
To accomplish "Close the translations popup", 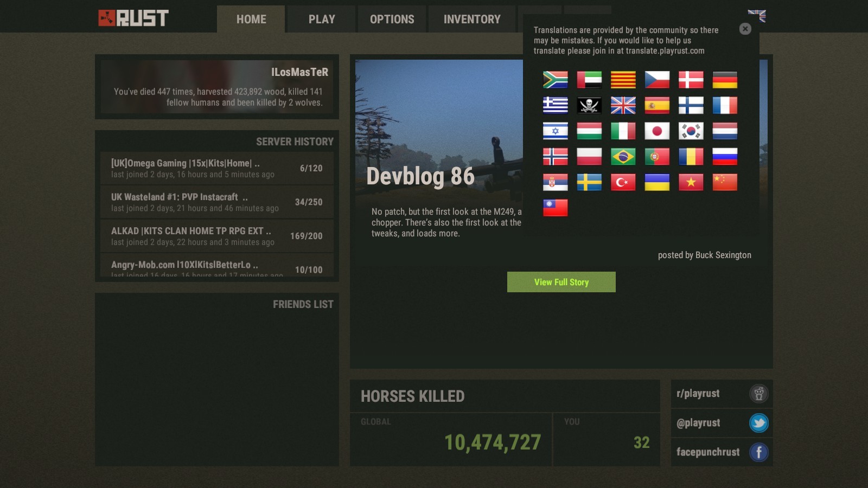I will pyautogui.click(x=745, y=29).
